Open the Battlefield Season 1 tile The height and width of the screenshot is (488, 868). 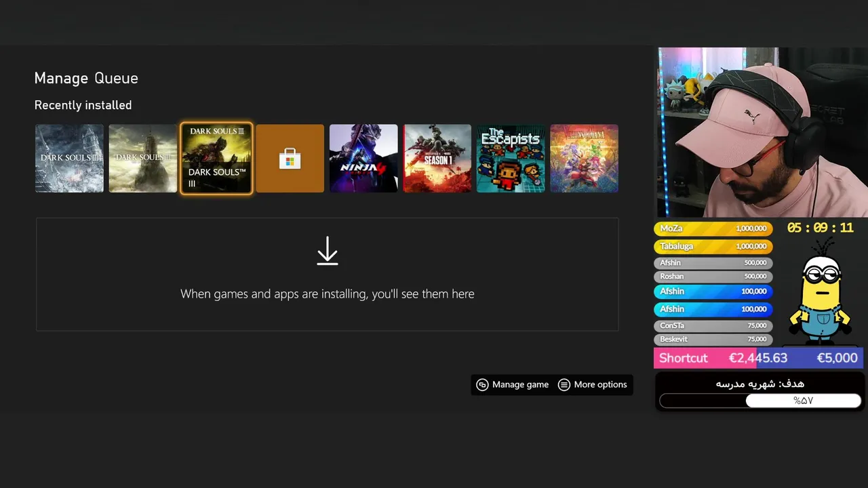click(x=437, y=159)
